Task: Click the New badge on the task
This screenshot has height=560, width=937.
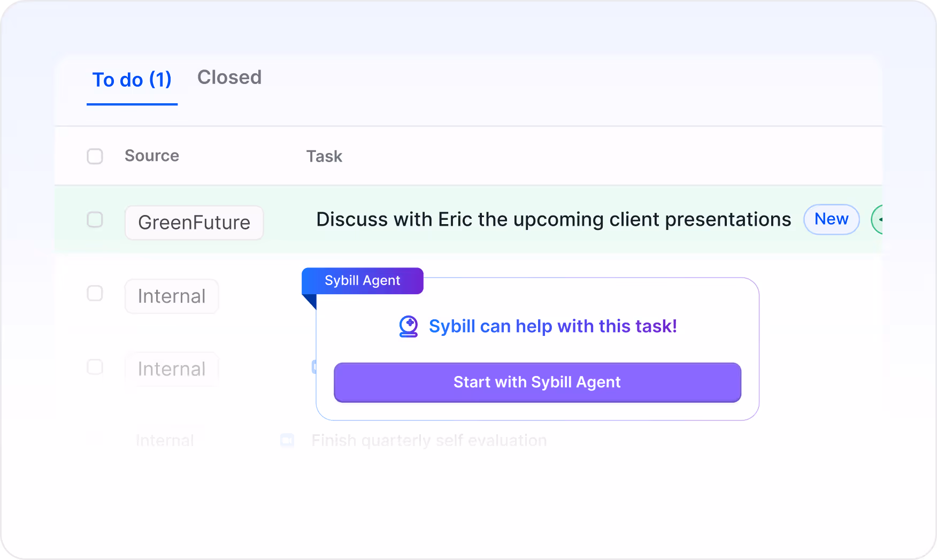Action: tap(832, 219)
